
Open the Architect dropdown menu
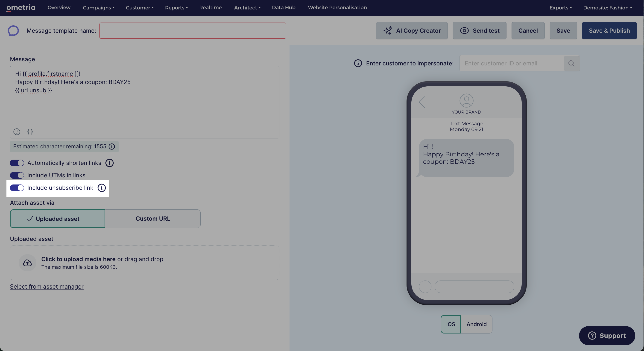(x=247, y=8)
